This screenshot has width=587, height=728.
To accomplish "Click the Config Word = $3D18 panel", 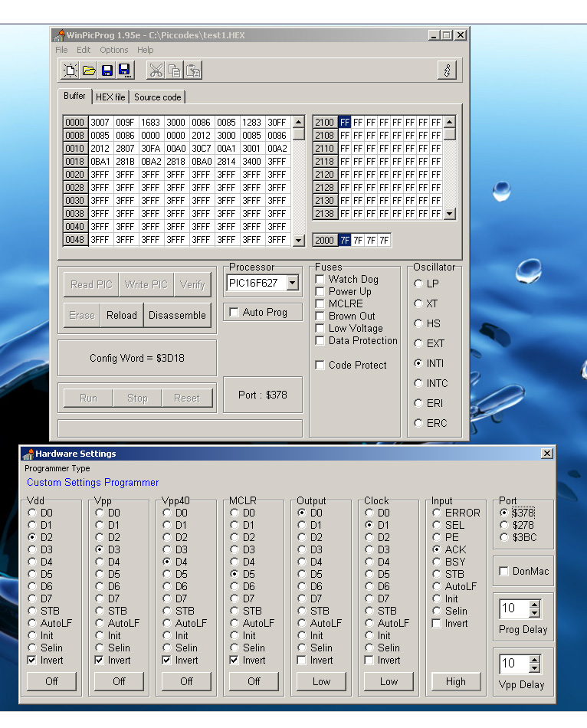I will pyautogui.click(x=137, y=358).
